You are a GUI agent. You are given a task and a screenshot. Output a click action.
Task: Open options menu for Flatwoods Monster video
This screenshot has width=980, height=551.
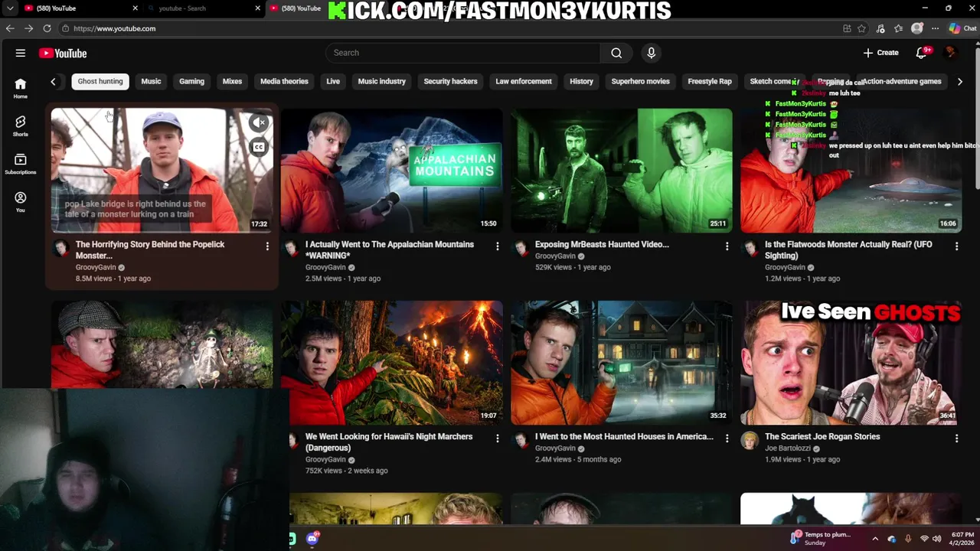pos(956,246)
